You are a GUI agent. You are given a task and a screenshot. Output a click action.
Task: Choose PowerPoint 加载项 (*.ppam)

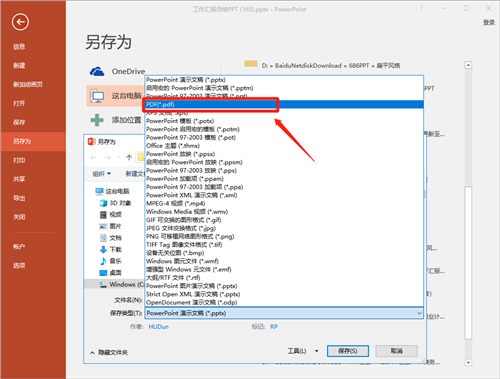284,179
